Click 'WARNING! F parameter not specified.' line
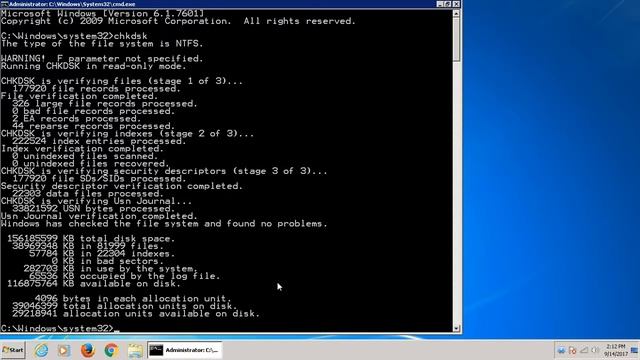Viewport: 640px width, 360px height. click(102, 59)
